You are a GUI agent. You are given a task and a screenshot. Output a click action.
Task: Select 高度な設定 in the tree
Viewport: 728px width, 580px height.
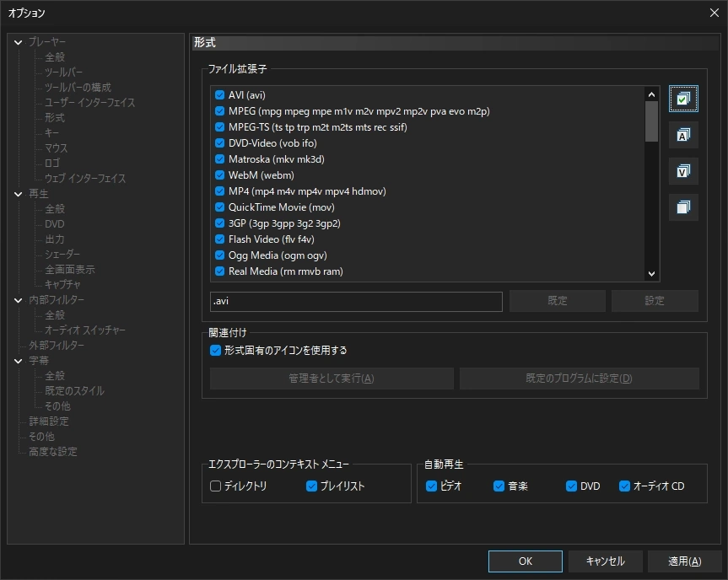pos(53,452)
